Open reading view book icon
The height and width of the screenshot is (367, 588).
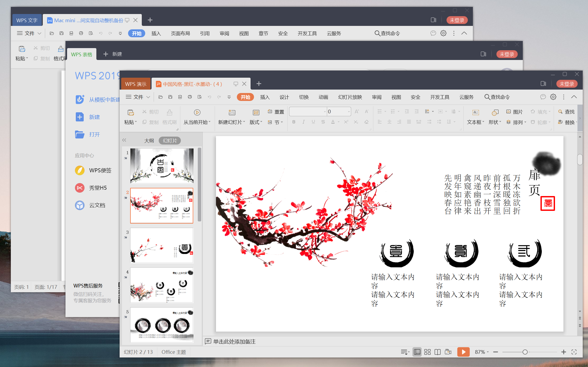point(438,352)
